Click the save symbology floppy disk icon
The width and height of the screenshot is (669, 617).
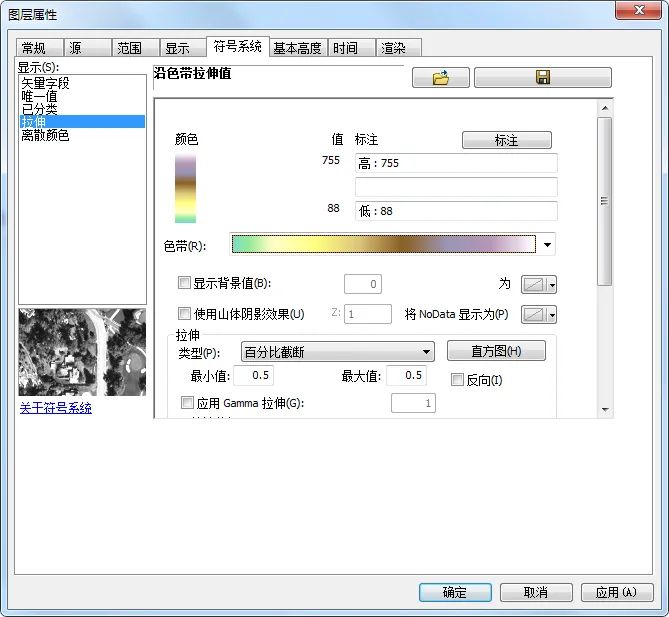[x=543, y=78]
